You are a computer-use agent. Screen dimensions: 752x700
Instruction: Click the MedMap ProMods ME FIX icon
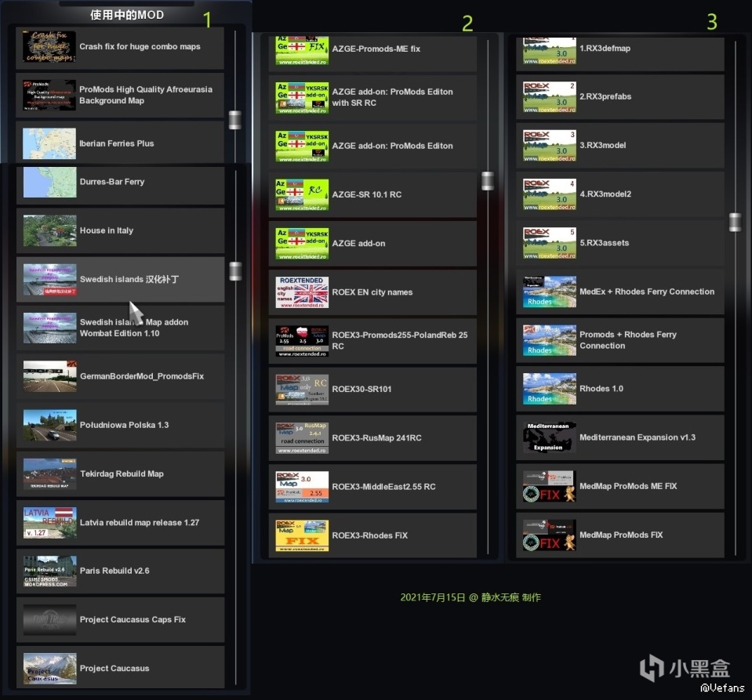pyautogui.click(x=550, y=486)
